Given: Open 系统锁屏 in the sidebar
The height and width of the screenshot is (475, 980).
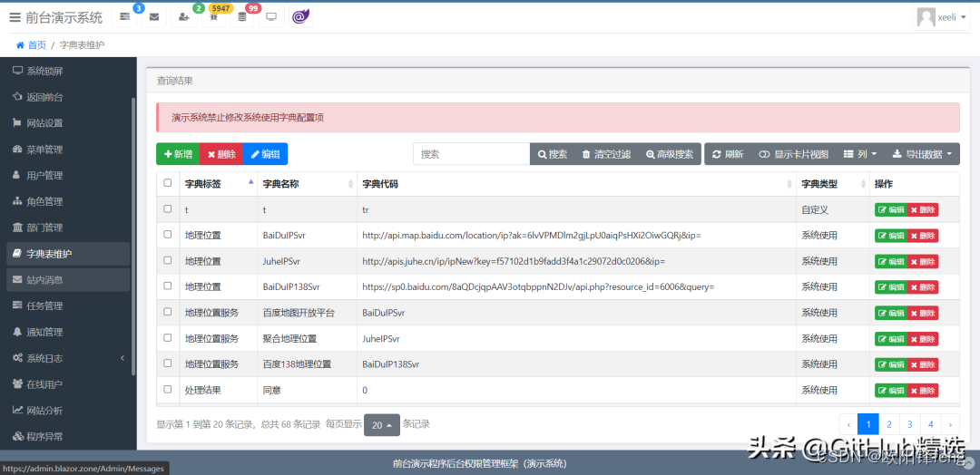Looking at the screenshot, I should (68, 71).
